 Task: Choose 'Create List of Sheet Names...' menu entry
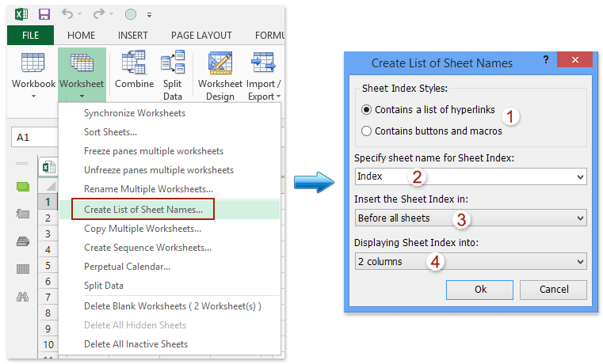click(143, 210)
